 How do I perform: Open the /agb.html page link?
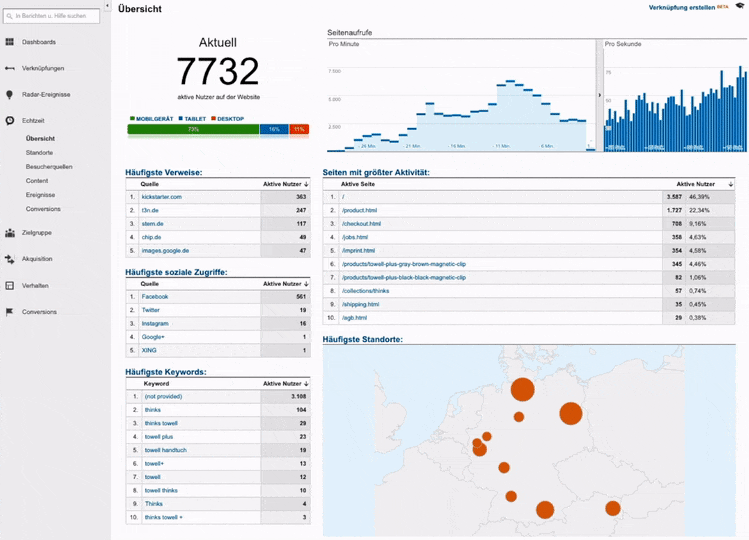(354, 317)
